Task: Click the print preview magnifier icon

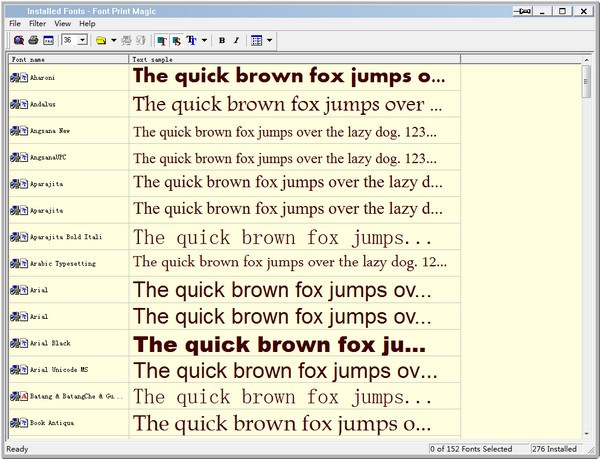Action: 19,40
